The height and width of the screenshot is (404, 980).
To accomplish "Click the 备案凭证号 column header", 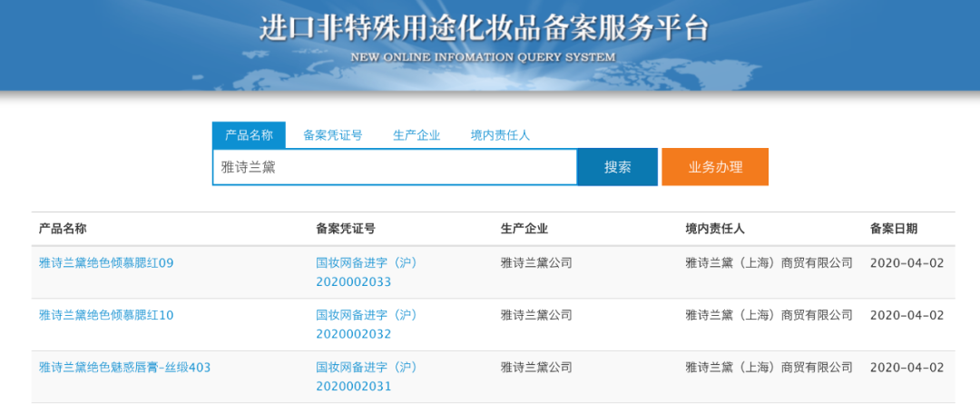I will pos(346,229).
